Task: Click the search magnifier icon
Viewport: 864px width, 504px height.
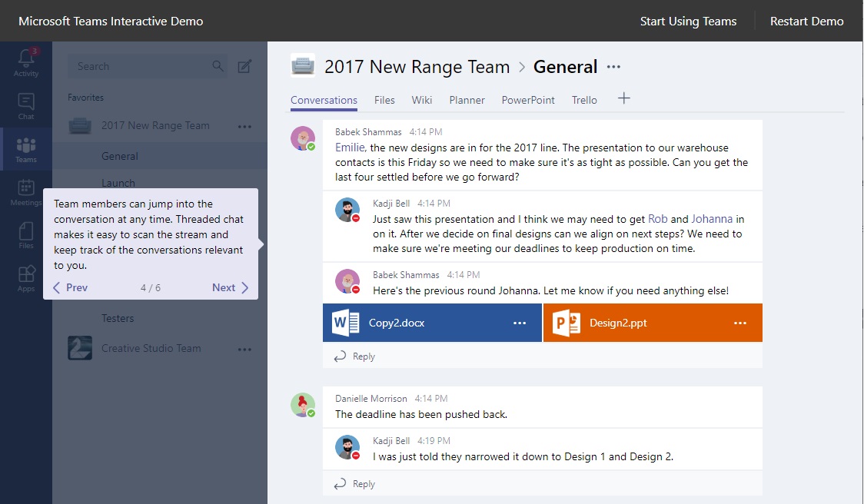Action: click(x=218, y=66)
